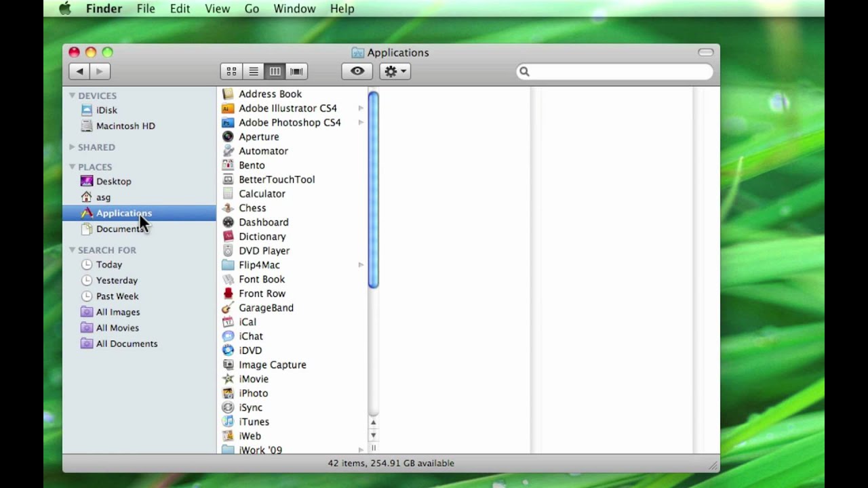The image size is (868, 488).
Task: Switch to list view
Action: (x=253, y=71)
